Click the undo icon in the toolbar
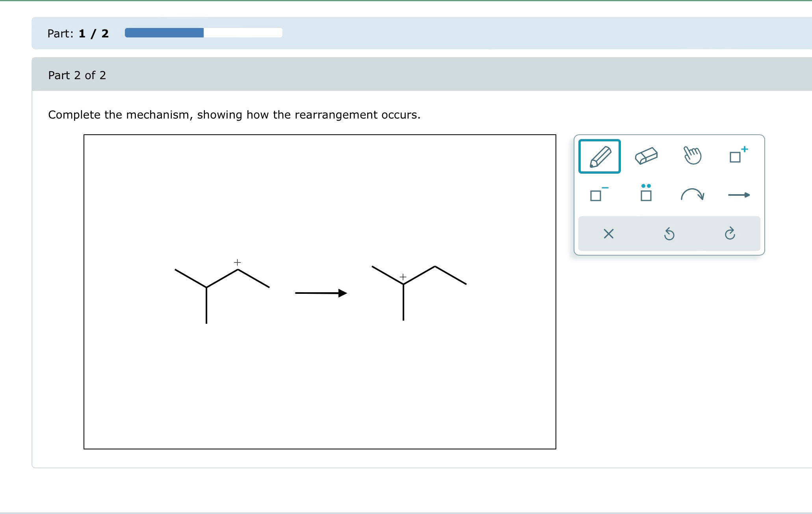The width and height of the screenshot is (812, 514). click(669, 234)
